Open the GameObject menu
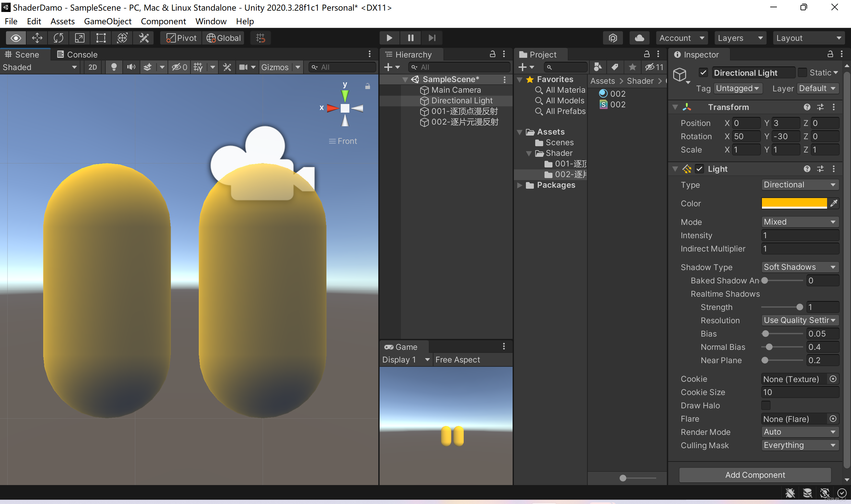Image resolution: width=851 pixels, height=504 pixels. 108,21
